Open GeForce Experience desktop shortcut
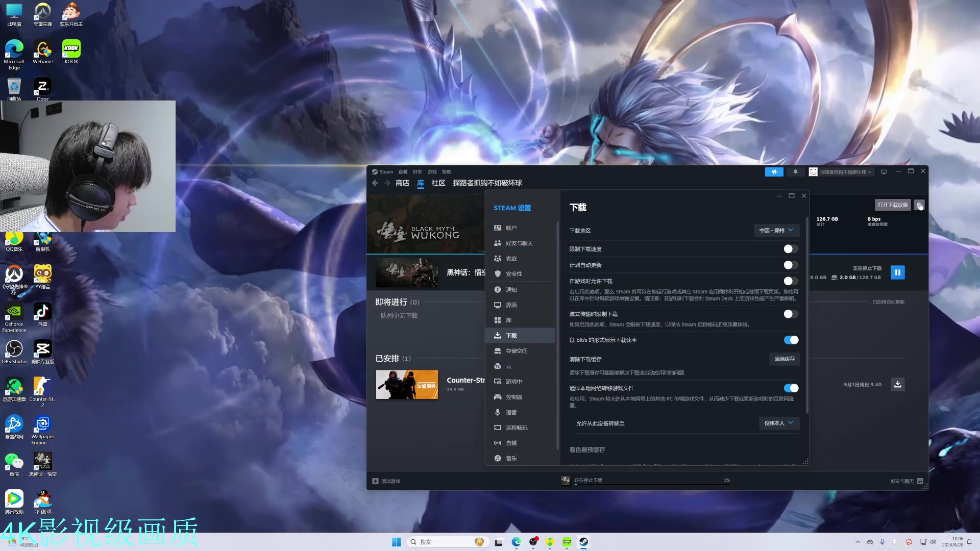This screenshot has width=980, height=551. pyautogui.click(x=14, y=318)
